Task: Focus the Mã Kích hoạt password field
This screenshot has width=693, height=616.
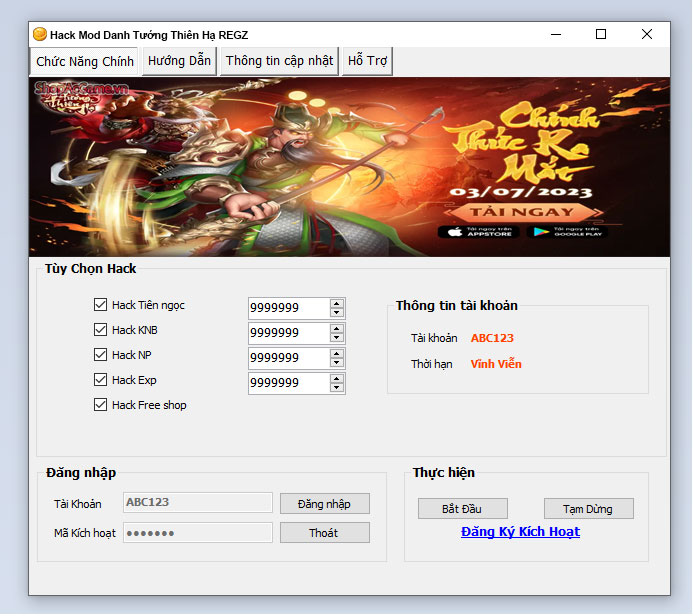Action: click(198, 533)
